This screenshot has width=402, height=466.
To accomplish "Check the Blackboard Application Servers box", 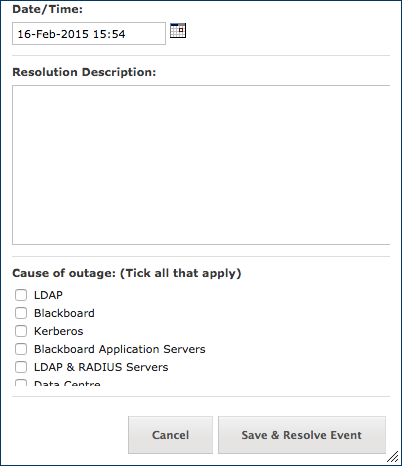I will [21, 349].
